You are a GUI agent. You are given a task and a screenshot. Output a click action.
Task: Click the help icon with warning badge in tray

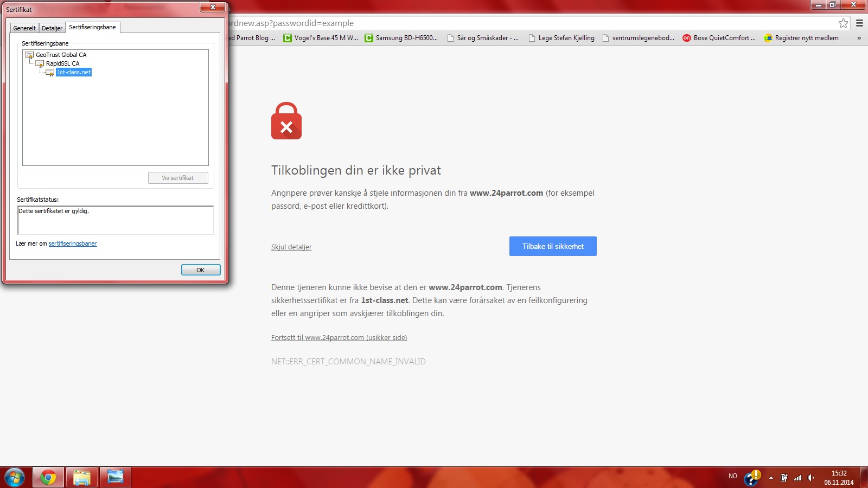[752, 478]
